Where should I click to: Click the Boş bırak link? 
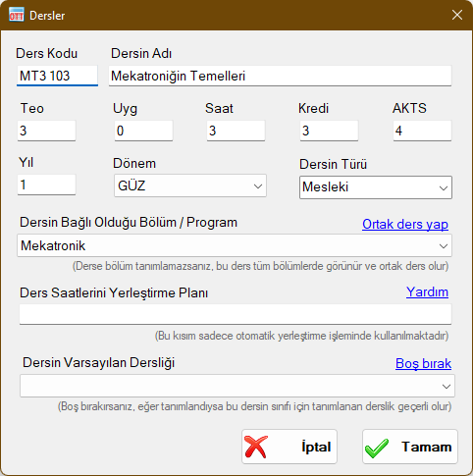click(x=423, y=363)
